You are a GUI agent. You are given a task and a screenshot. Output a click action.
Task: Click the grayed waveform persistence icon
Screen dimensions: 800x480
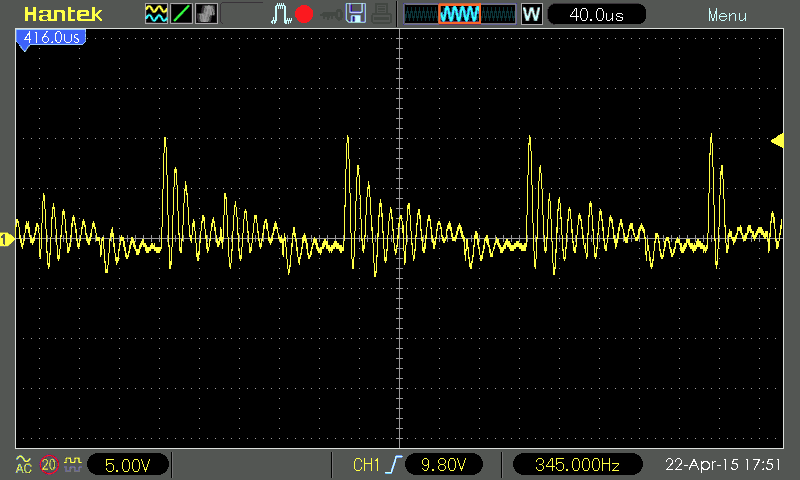(x=206, y=14)
